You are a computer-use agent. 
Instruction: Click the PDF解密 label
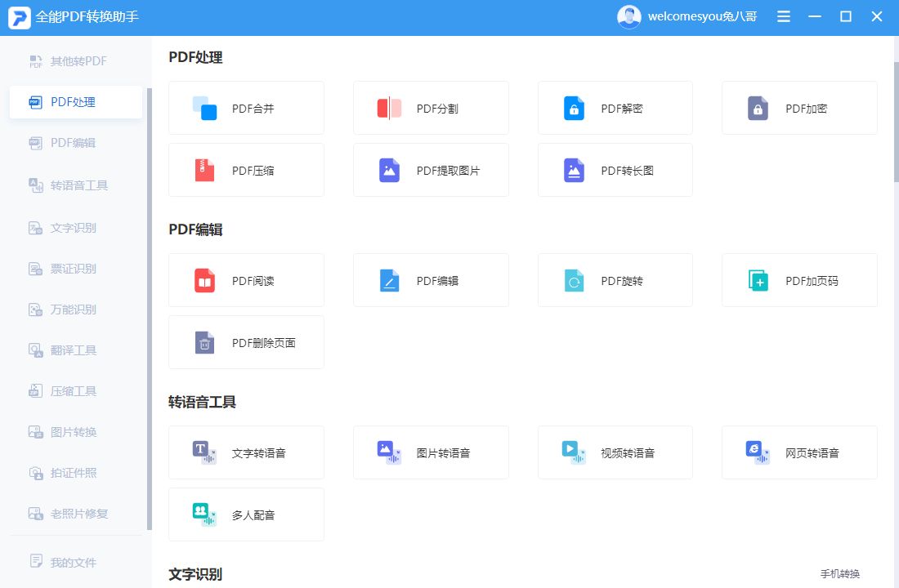[622, 109]
